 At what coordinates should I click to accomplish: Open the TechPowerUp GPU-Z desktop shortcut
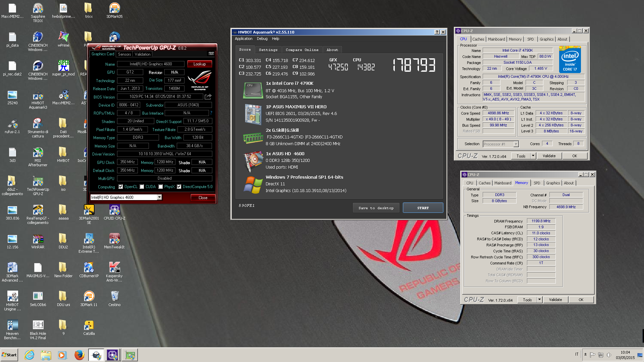coord(38,186)
